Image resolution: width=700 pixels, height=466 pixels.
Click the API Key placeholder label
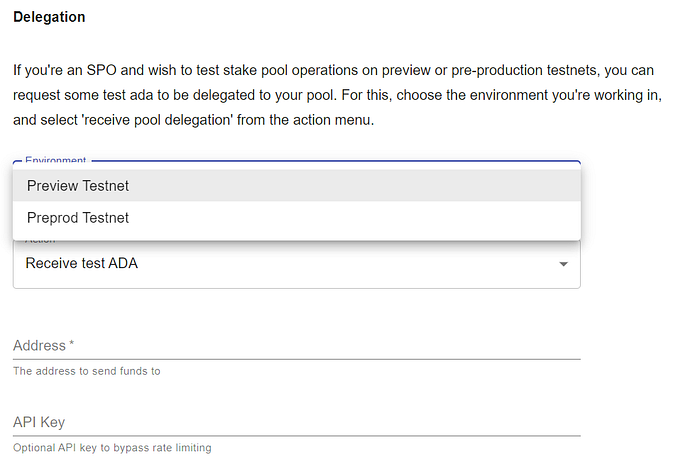click(39, 423)
